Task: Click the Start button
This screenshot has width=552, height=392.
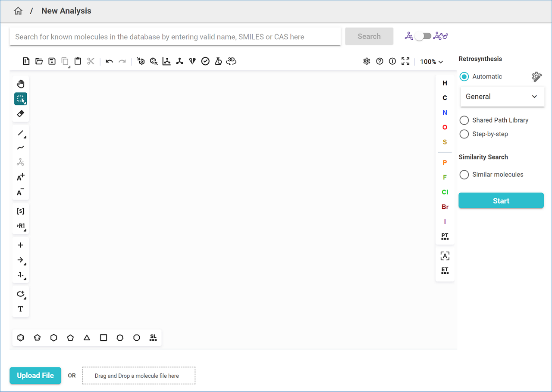Action: click(501, 201)
